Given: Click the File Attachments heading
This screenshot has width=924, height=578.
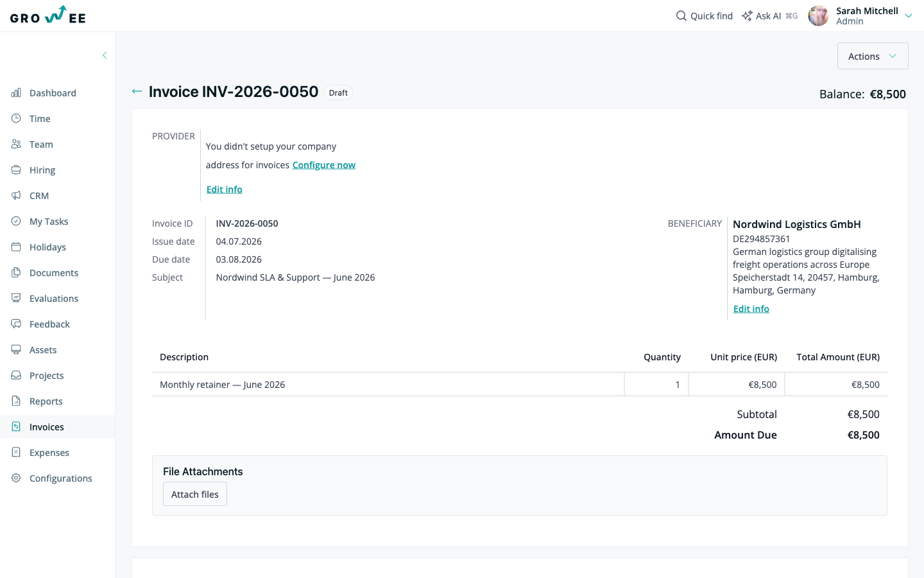Looking at the screenshot, I should (x=203, y=471).
